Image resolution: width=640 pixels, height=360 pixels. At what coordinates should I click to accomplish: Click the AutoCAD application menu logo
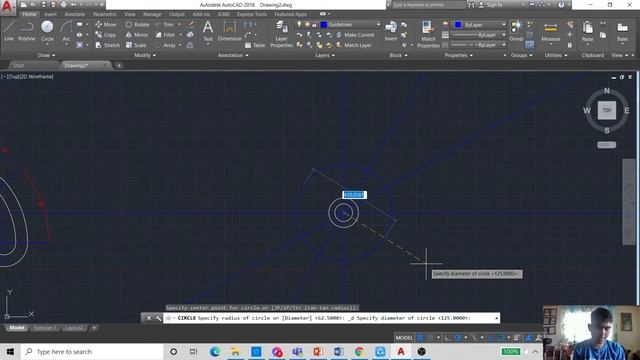[x=8, y=7]
